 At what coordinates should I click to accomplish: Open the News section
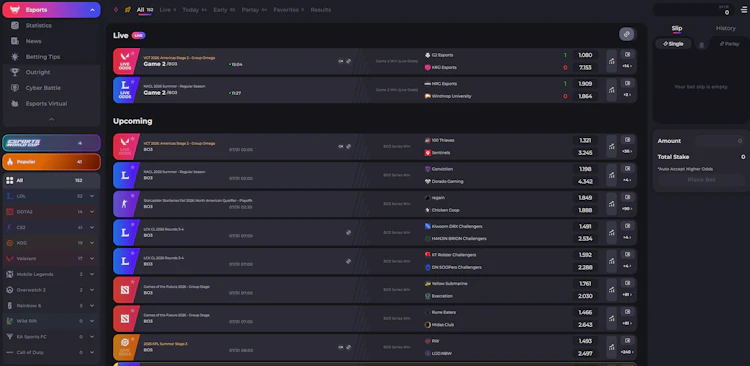point(33,41)
